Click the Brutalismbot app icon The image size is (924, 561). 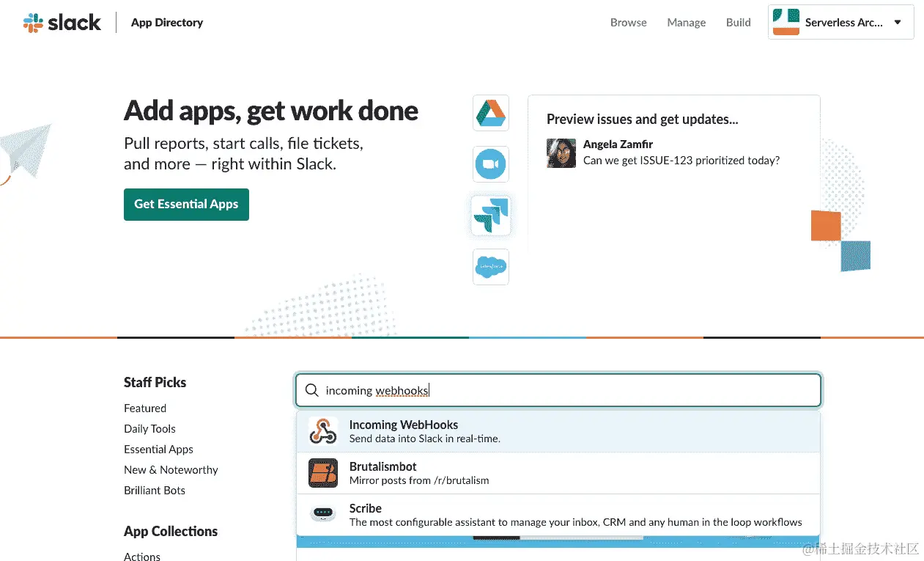pyautogui.click(x=323, y=473)
